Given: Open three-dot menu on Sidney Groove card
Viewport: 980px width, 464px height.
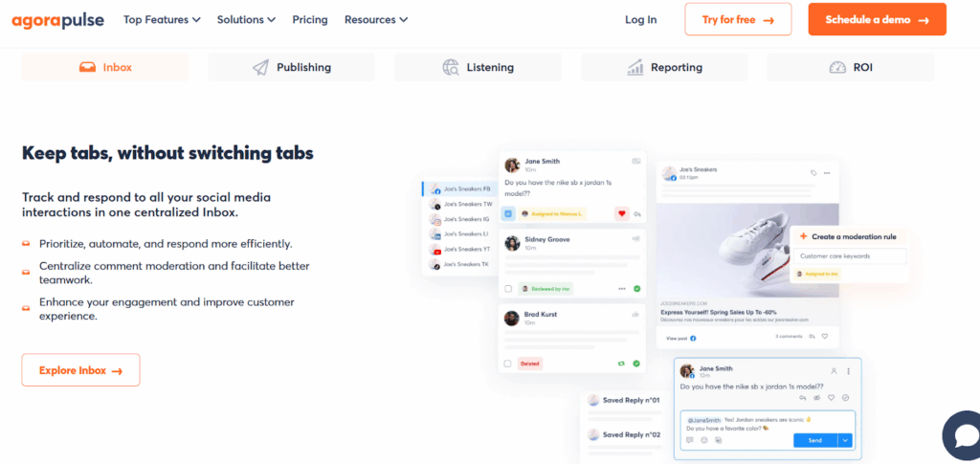Looking at the screenshot, I should click(x=622, y=289).
